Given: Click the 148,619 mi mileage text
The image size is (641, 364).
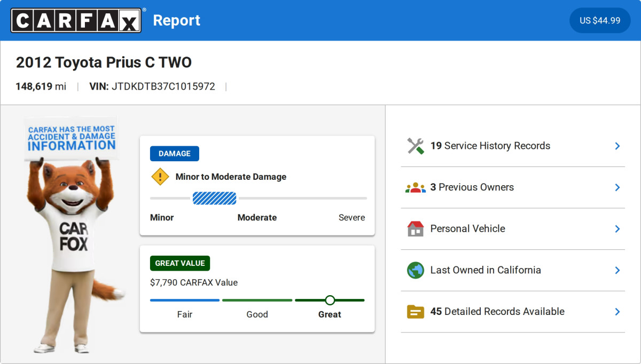Looking at the screenshot, I should click(41, 86).
